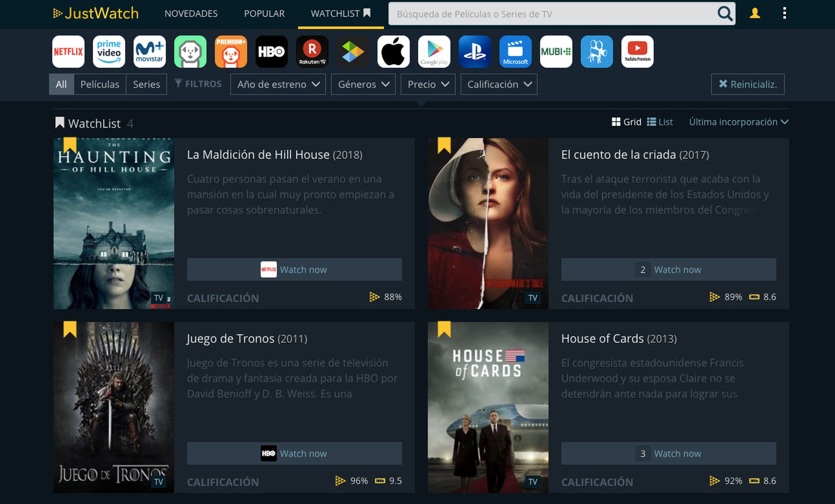The image size is (835, 504).
Task: Expand the Año de estreno dropdown
Action: [x=278, y=84]
